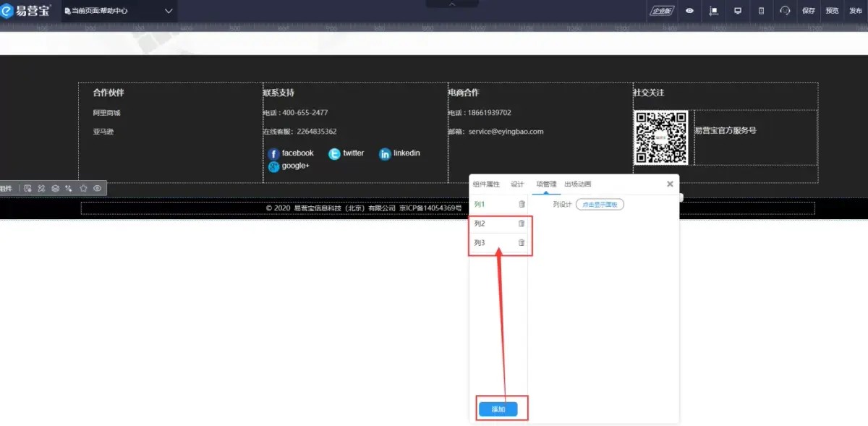The height and width of the screenshot is (426, 868).
Task: Switch to the 设计 tab
Action: 517,184
